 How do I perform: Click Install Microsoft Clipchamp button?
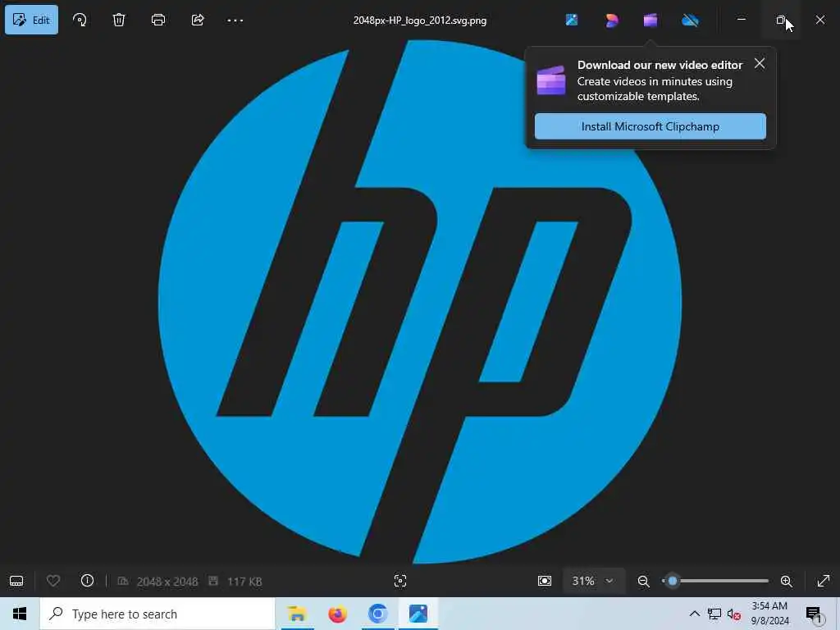[x=651, y=126]
